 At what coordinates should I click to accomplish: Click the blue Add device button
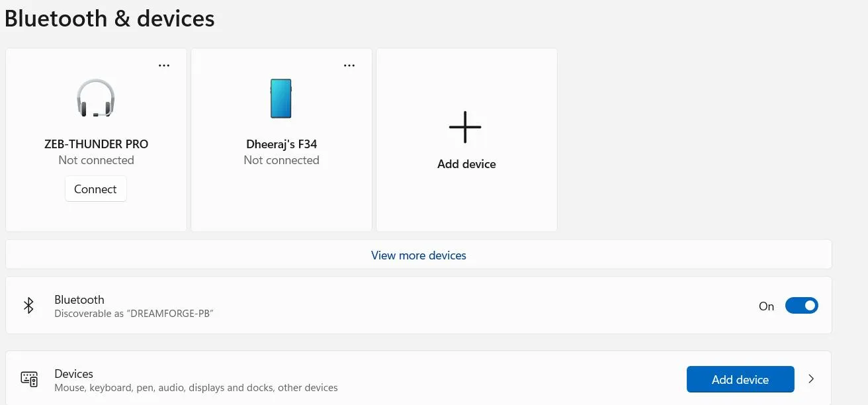pos(740,379)
